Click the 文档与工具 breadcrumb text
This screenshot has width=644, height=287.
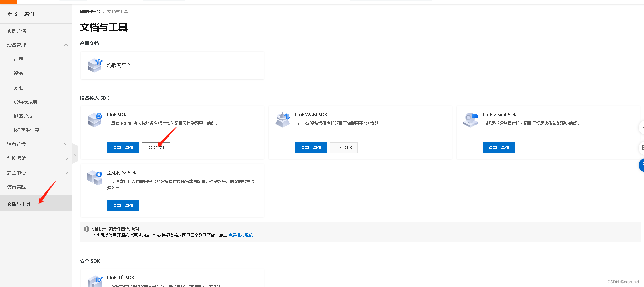pos(118,12)
